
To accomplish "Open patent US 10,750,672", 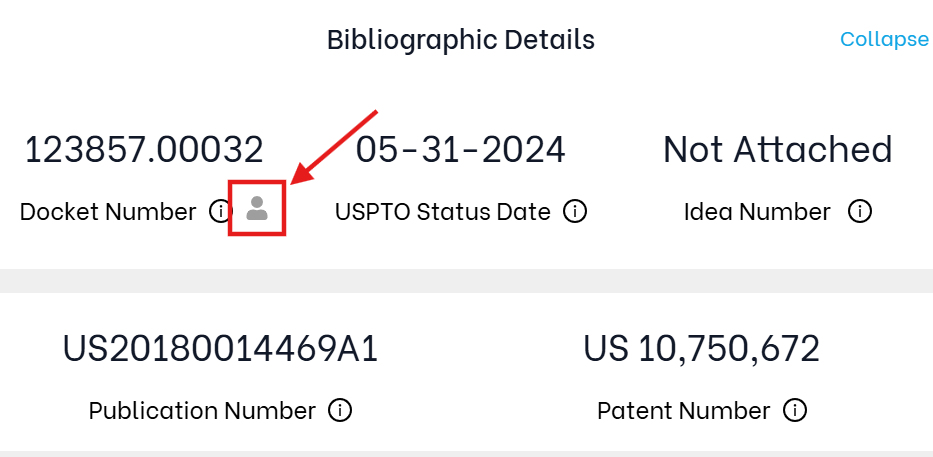I will [702, 349].
